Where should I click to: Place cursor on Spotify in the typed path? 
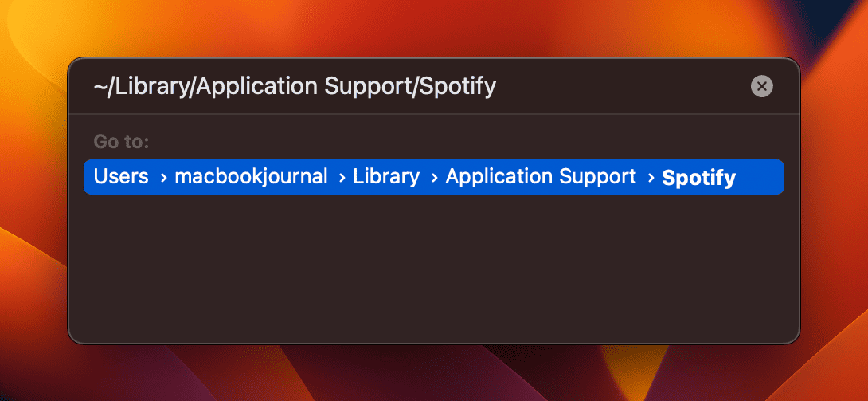(x=457, y=87)
